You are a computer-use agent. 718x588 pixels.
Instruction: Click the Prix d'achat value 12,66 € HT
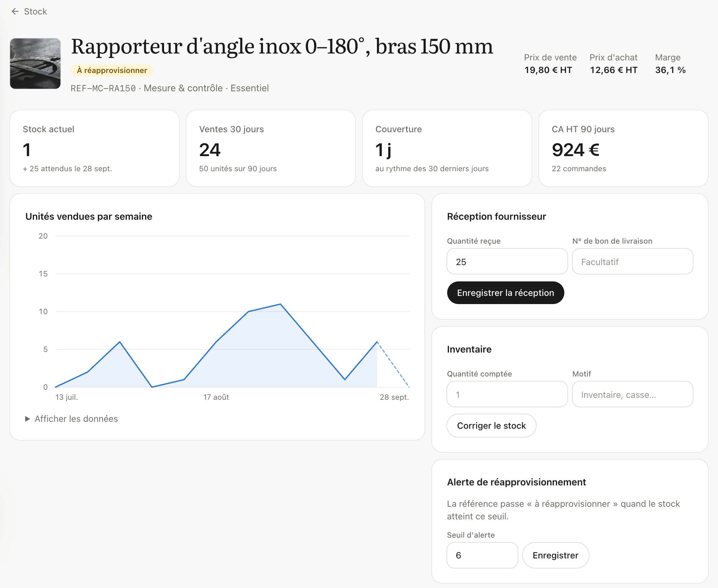pos(613,70)
